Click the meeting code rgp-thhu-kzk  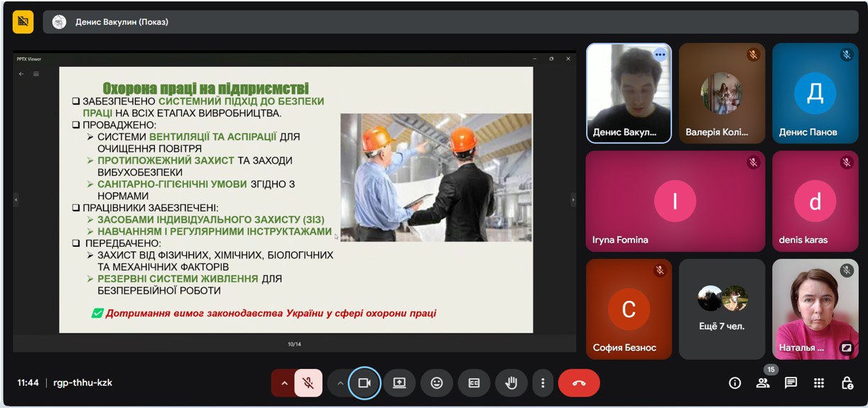(82, 382)
